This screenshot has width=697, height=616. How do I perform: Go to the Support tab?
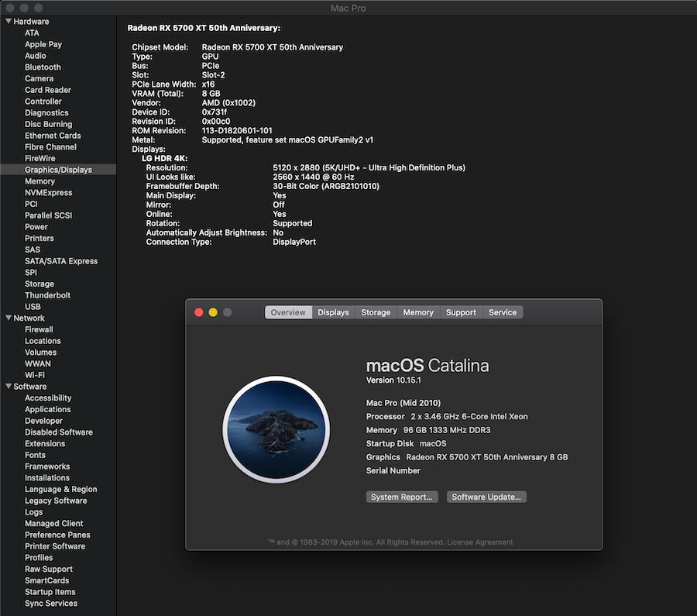click(x=461, y=312)
